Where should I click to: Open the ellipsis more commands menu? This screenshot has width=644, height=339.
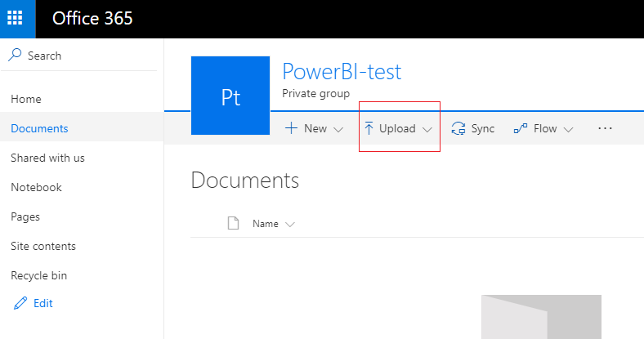[605, 128]
